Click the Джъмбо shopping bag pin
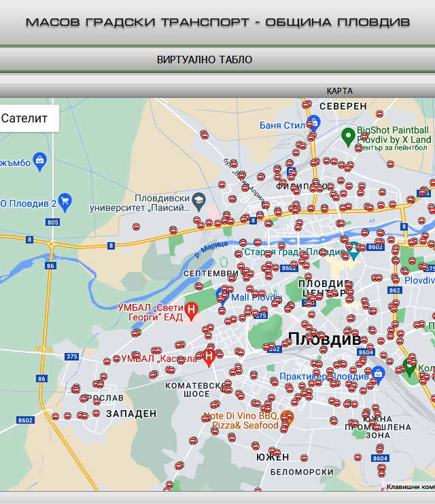 click(40, 162)
